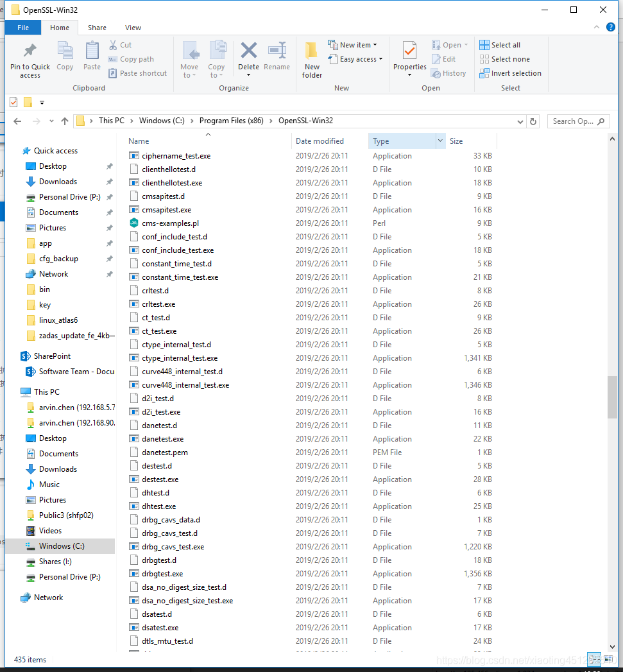Viewport: 623px width, 672px height.
Task: Expand the Delete options arrow
Action: [x=248, y=76]
